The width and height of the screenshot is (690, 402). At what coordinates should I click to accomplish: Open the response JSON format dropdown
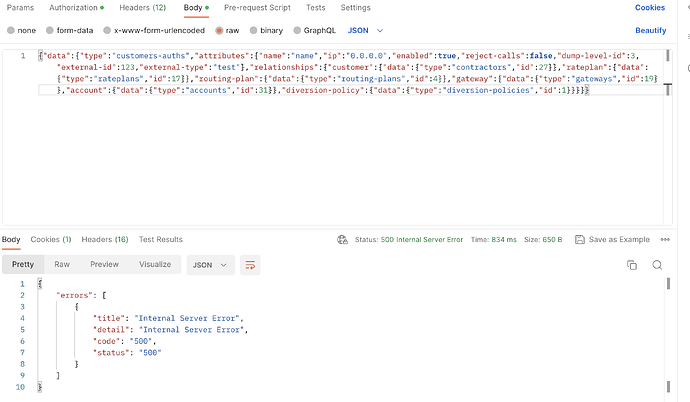(x=210, y=265)
